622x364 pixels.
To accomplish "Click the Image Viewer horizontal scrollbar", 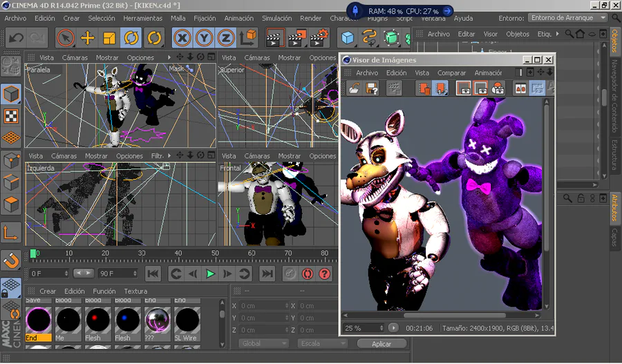I will click(x=455, y=316).
